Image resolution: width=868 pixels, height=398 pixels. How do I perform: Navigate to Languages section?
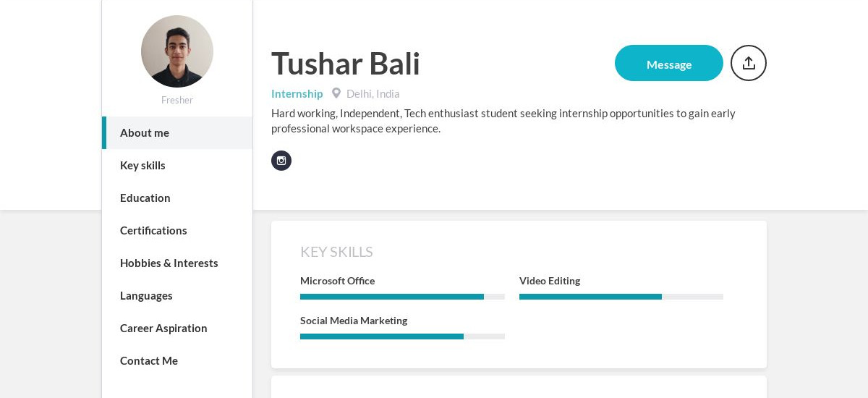tap(146, 296)
